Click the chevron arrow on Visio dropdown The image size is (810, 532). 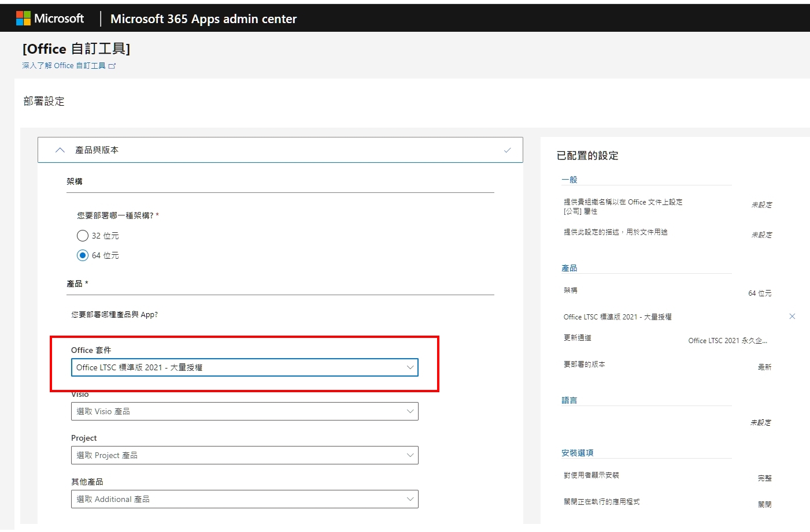point(410,411)
